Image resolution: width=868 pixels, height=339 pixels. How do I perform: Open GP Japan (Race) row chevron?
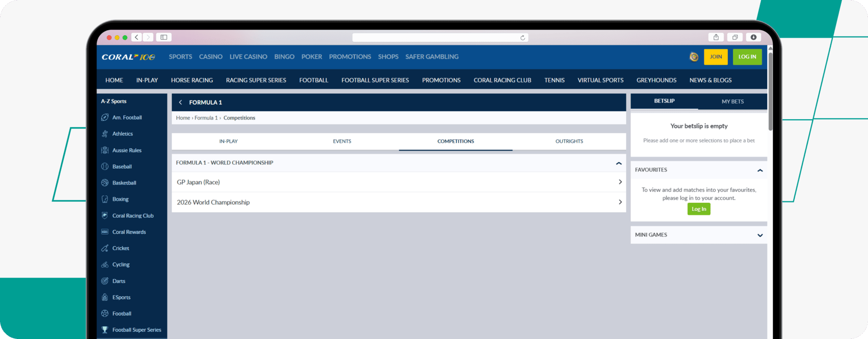[x=620, y=182]
